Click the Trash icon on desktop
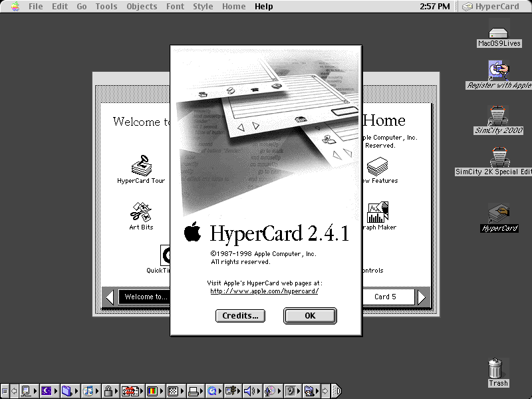 click(495, 368)
